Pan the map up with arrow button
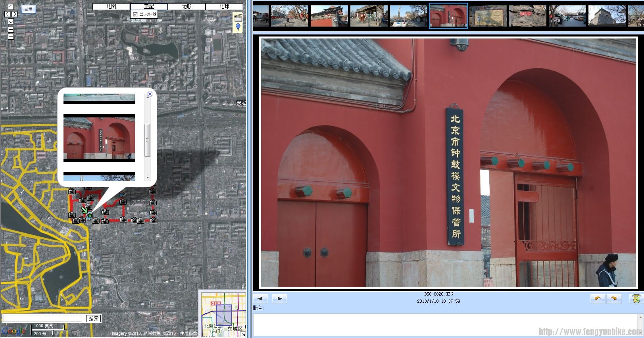 coord(11,7)
